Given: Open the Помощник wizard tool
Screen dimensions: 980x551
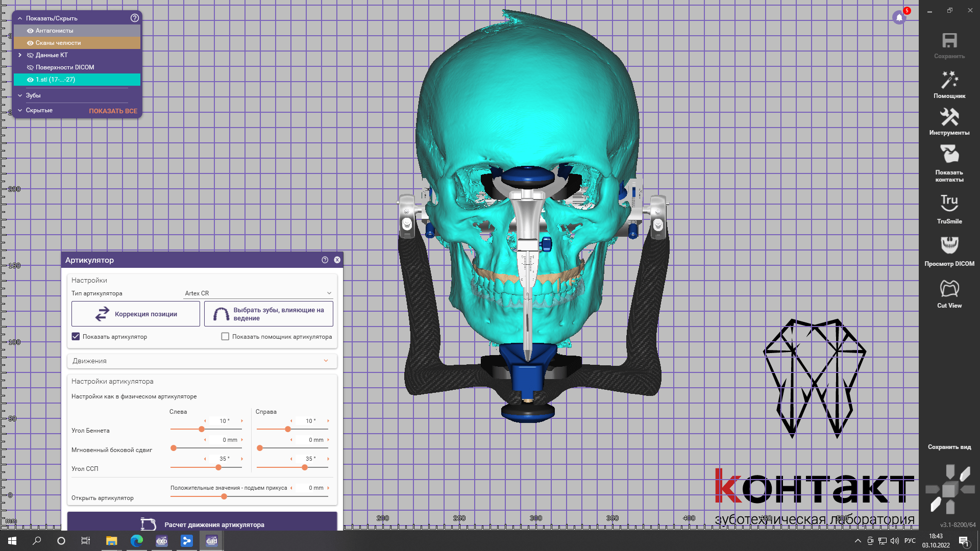Looking at the screenshot, I should [949, 84].
